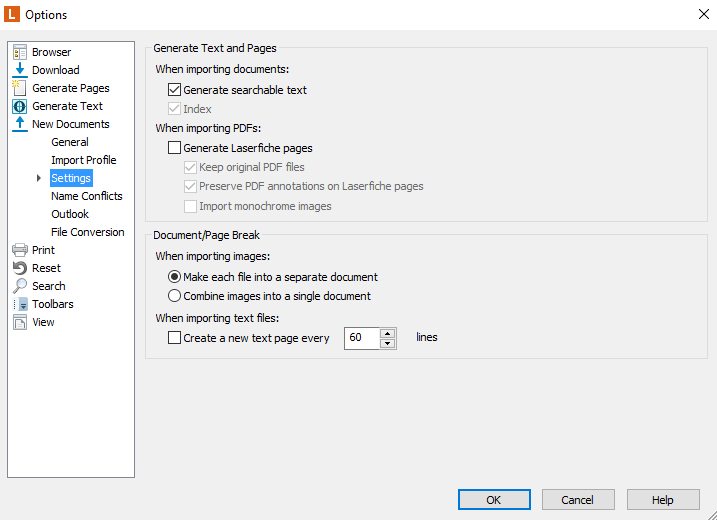Image resolution: width=717 pixels, height=520 pixels.
Task: Increase the lines count with up arrow
Action: pos(387,333)
